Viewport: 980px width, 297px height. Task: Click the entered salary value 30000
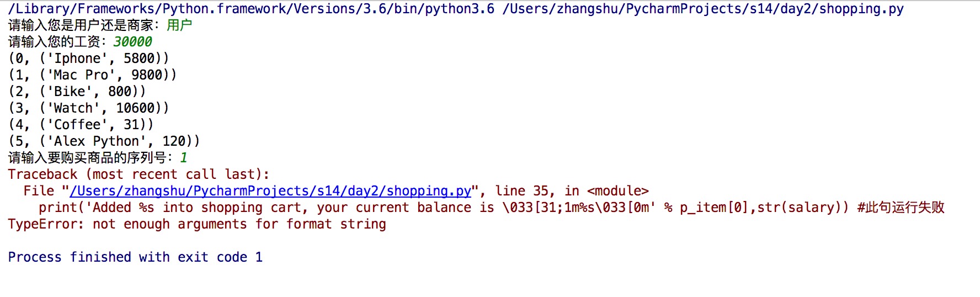pyautogui.click(x=132, y=42)
